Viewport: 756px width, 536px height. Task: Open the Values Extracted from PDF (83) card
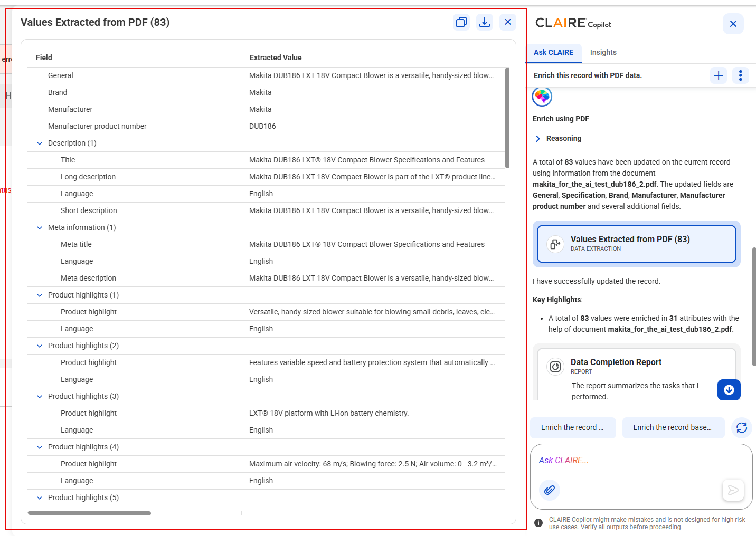(637, 244)
